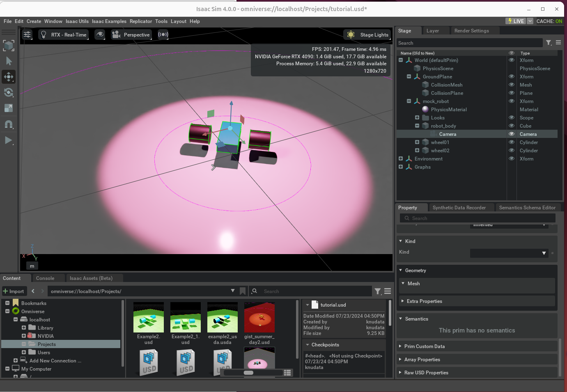
Task: Open the viewport show/hide eye menu
Action: (100, 34)
